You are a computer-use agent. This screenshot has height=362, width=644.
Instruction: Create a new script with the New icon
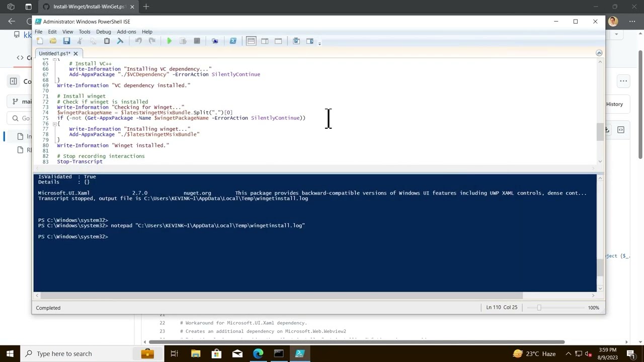[40, 41]
